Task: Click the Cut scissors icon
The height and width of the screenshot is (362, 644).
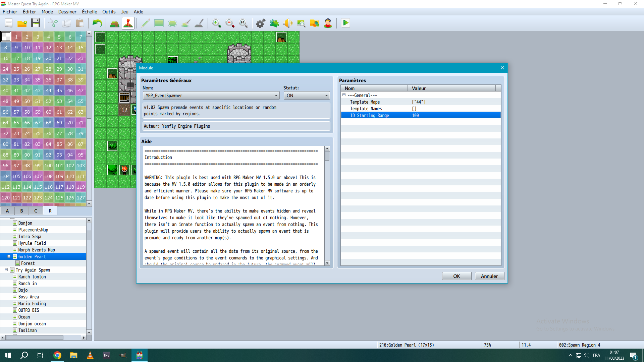Action: [53, 23]
